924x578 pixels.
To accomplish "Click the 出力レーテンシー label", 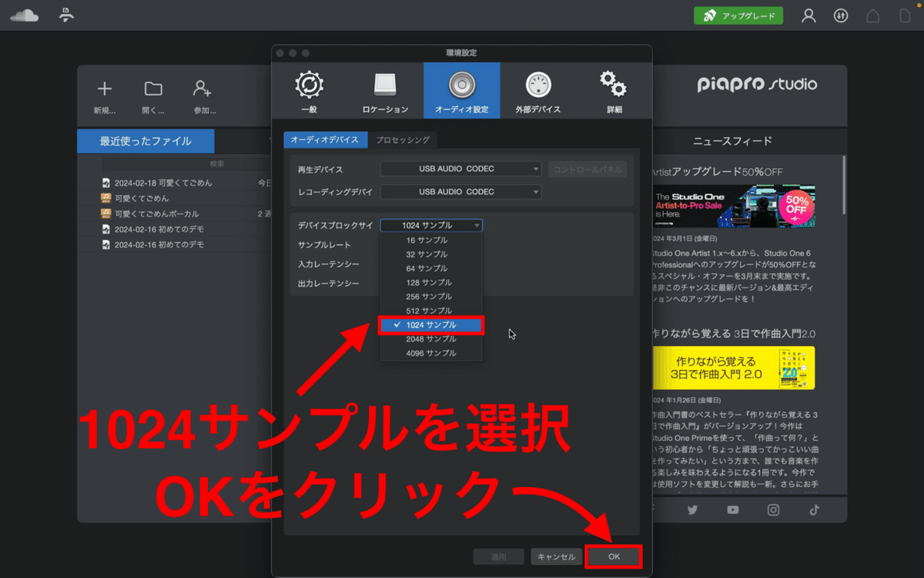I will click(x=328, y=284).
